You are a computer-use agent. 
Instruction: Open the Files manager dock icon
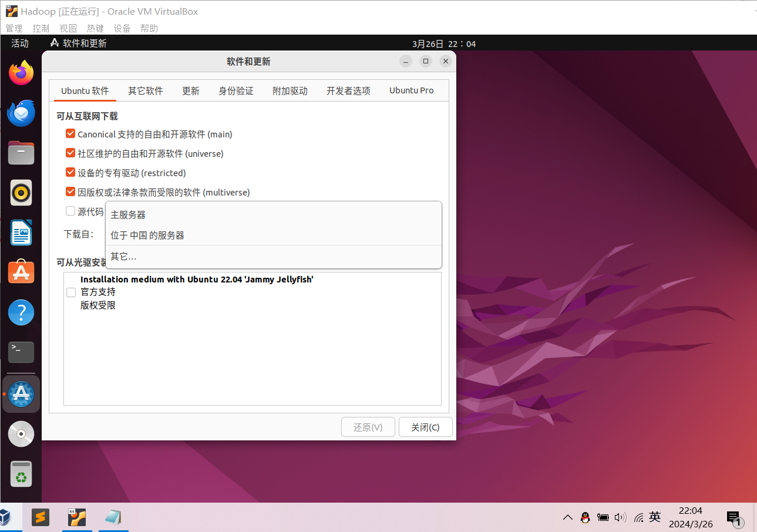point(21,153)
